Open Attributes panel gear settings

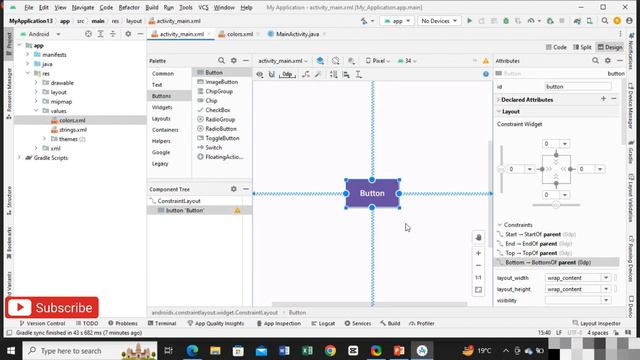point(608,60)
